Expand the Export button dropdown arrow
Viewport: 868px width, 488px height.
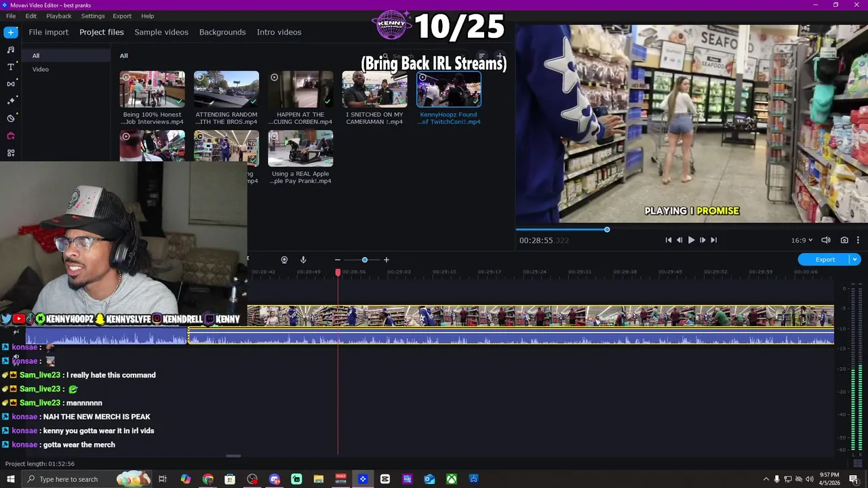[855, 260]
